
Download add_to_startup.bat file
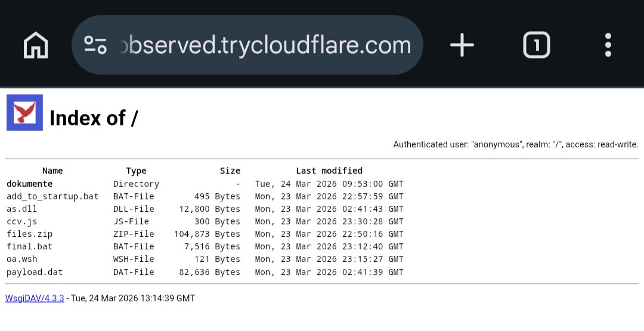click(x=52, y=196)
